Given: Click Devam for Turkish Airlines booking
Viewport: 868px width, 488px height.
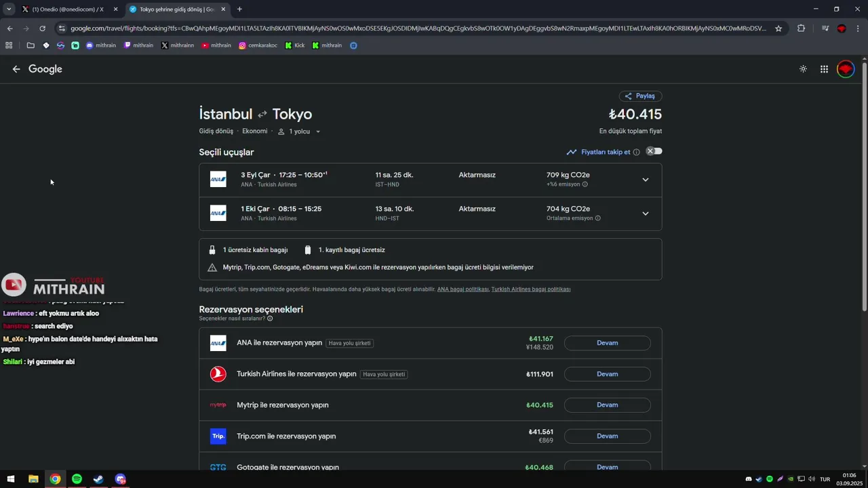Looking at the screenshot, I should pos(607,374).
